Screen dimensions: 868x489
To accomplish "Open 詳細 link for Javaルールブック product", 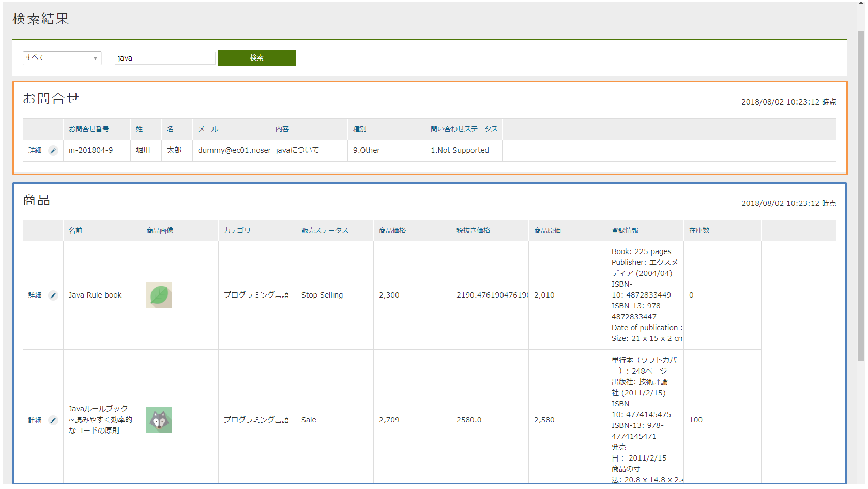I will [35, 420].
